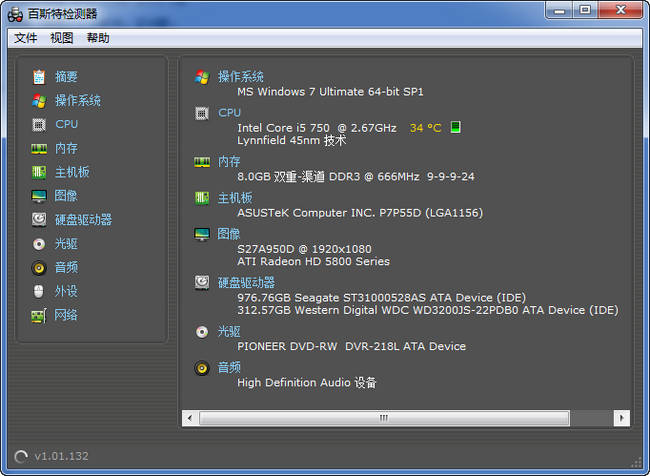
Task: Open the 主机板 heading in summary pane
Action: [235, 198]
